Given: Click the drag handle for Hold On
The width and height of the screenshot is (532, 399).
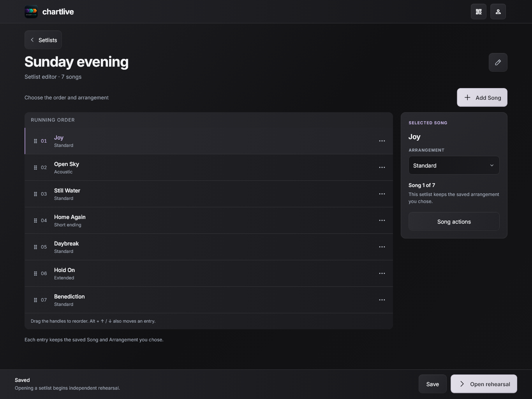Looking at the screenshot, I should pyautogui.click(x=35, y=274).
